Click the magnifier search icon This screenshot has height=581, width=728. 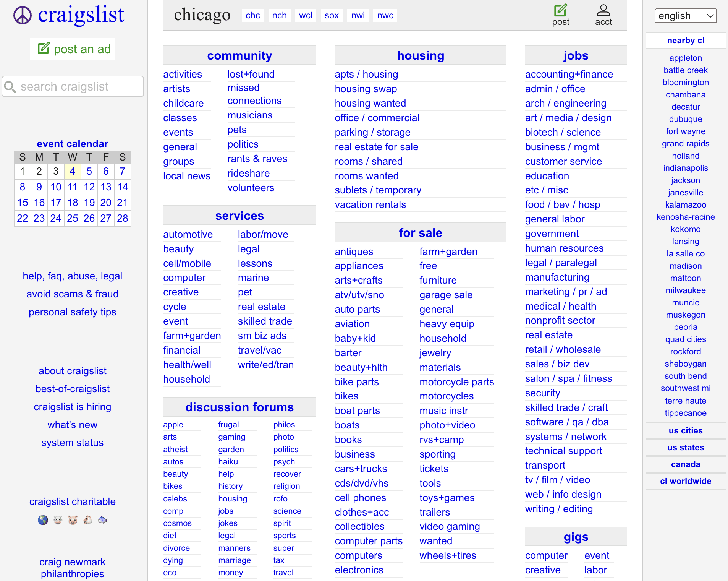[x=10, y=87]
